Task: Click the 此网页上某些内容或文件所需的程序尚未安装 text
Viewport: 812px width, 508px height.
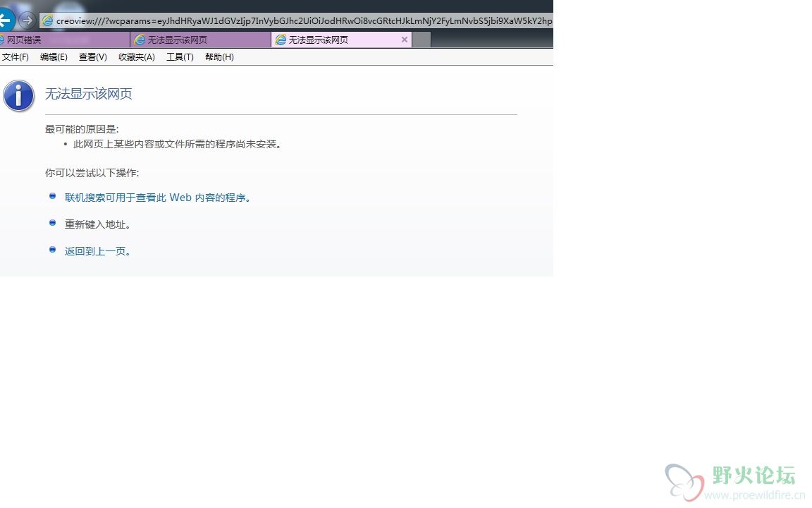Action: 177,144
